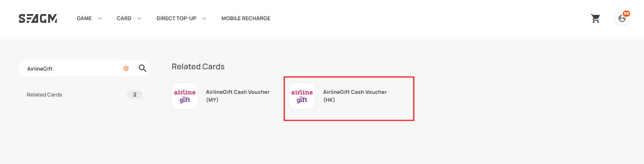This screenshot has width=644, height=164.
Task: Open the shopping cart icon
Action: click(x=595, y=18)
